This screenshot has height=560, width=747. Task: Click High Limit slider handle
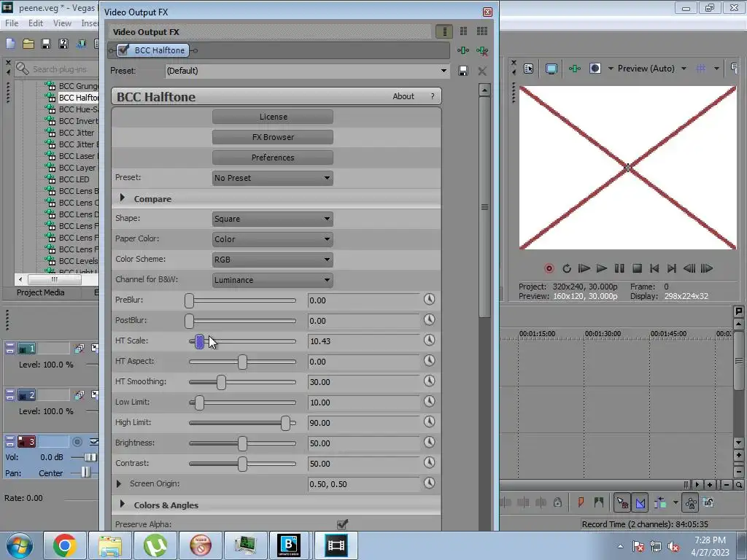coord(285,423)
